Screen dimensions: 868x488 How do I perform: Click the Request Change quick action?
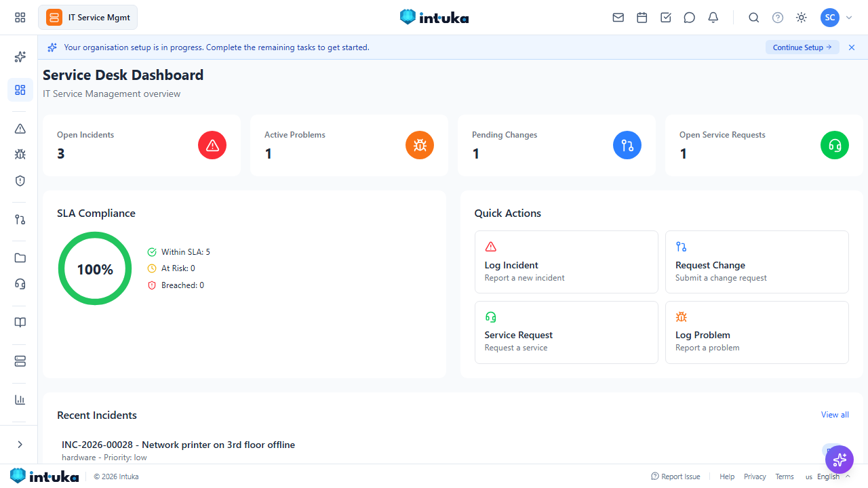(x=757, y=262)
